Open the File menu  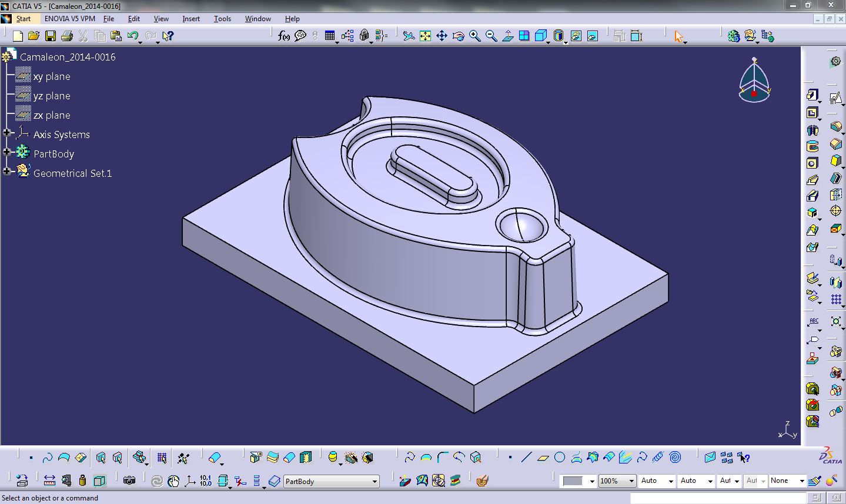[109, 19]
